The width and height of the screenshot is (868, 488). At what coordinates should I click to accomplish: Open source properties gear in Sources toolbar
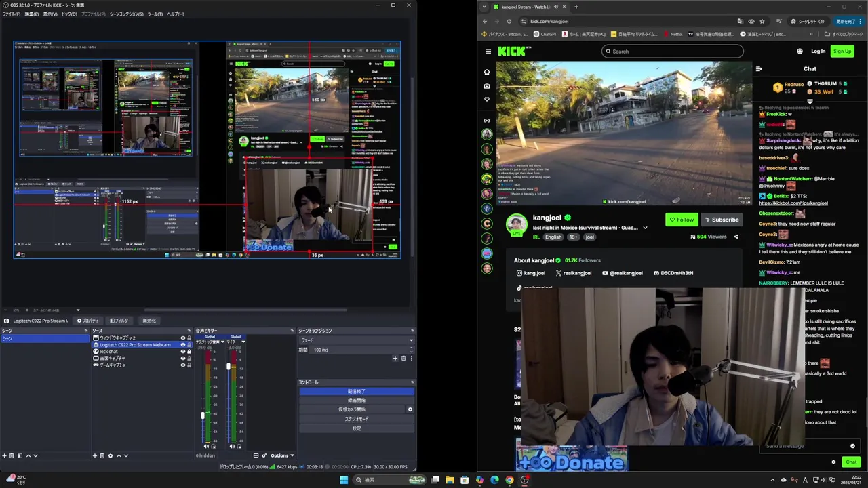coord(111,455)
